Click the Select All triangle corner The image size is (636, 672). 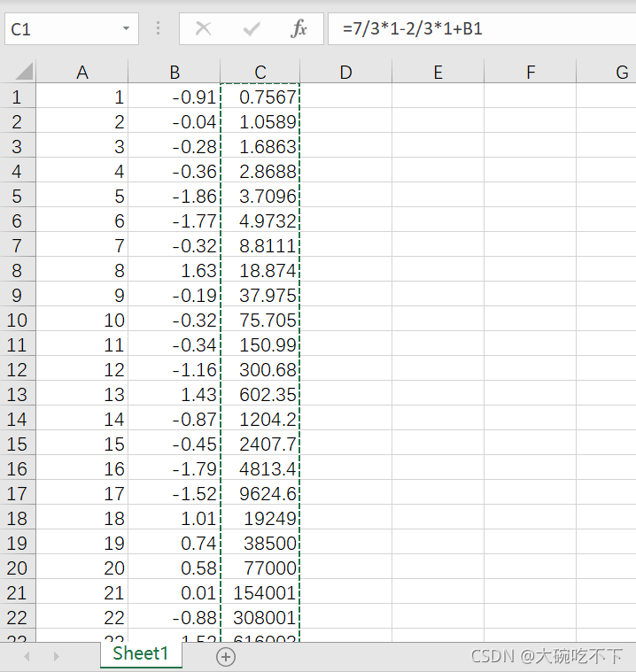pos(25,71)
